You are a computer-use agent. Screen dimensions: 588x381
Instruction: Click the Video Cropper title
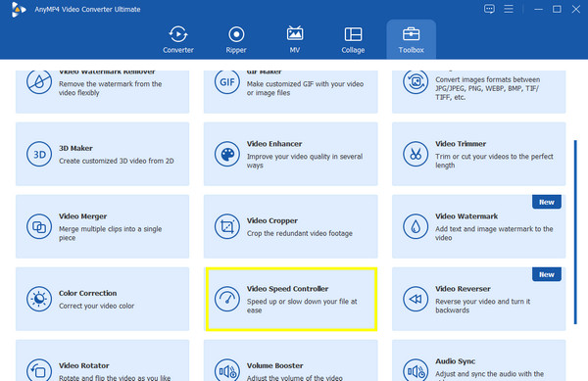[x=272, y=221]
